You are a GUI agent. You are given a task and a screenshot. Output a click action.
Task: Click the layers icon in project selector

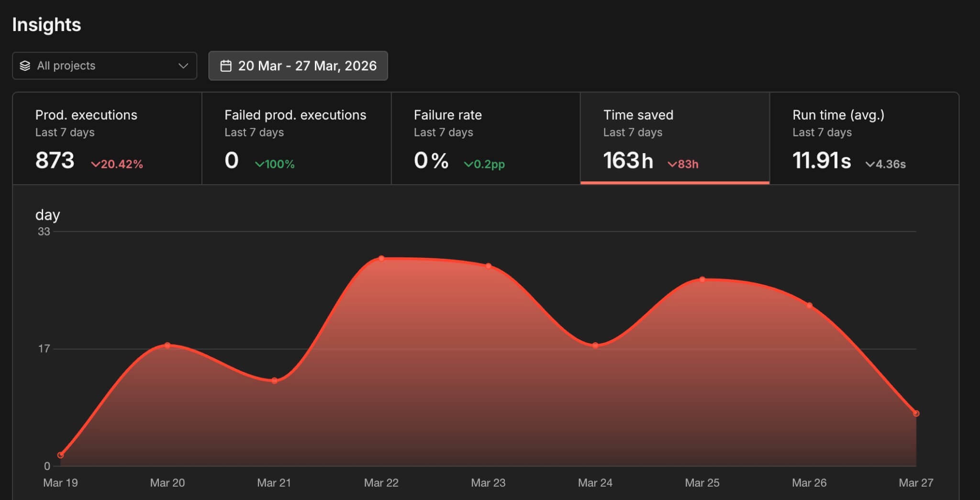tap(25, 66)
